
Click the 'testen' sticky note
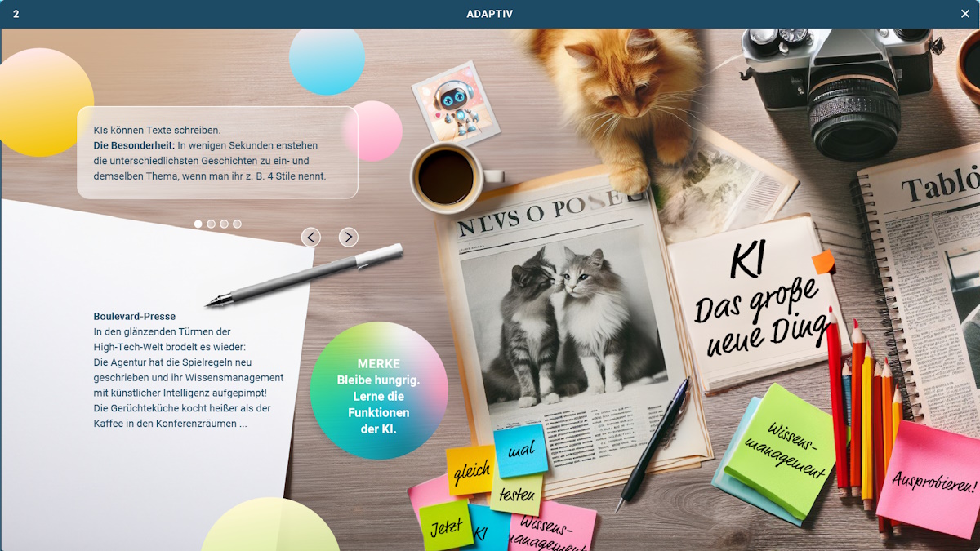516,493
